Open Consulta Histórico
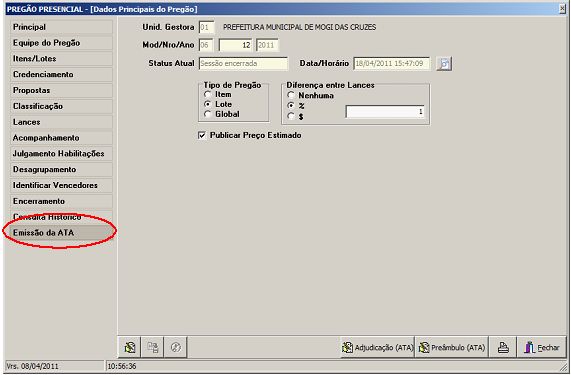 (x=60, y=217)
